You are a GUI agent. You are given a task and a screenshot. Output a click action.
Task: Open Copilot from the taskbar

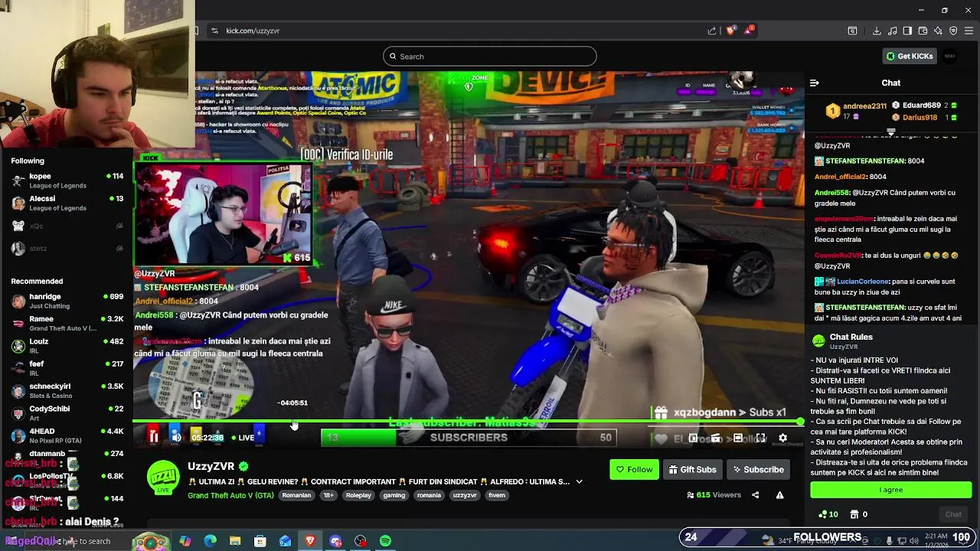pyautogui.click(x=185, y=541)
